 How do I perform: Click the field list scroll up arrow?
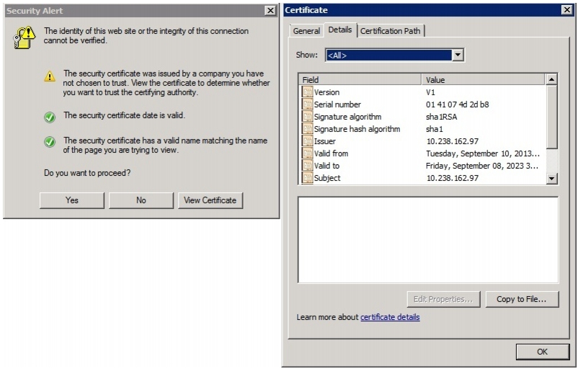tap(551, 79)
